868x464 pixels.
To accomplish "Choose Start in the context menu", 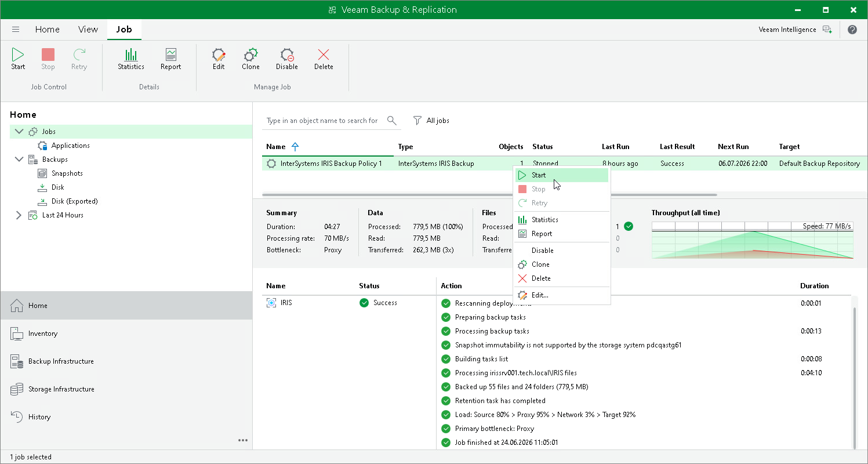I will coord(562,175).
